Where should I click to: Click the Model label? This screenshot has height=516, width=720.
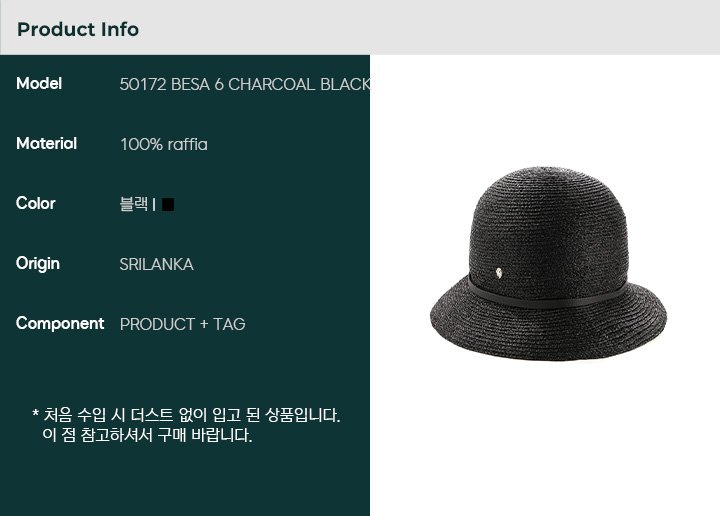point(39,84)
